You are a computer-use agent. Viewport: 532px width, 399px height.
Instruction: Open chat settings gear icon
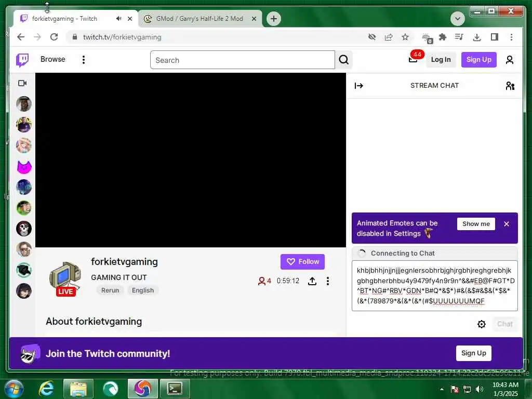point(481,324)
